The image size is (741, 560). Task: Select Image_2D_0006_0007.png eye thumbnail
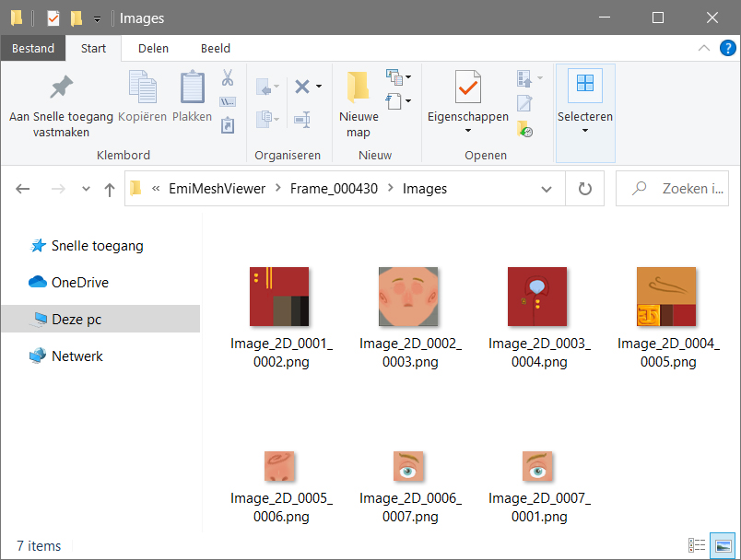408,466
